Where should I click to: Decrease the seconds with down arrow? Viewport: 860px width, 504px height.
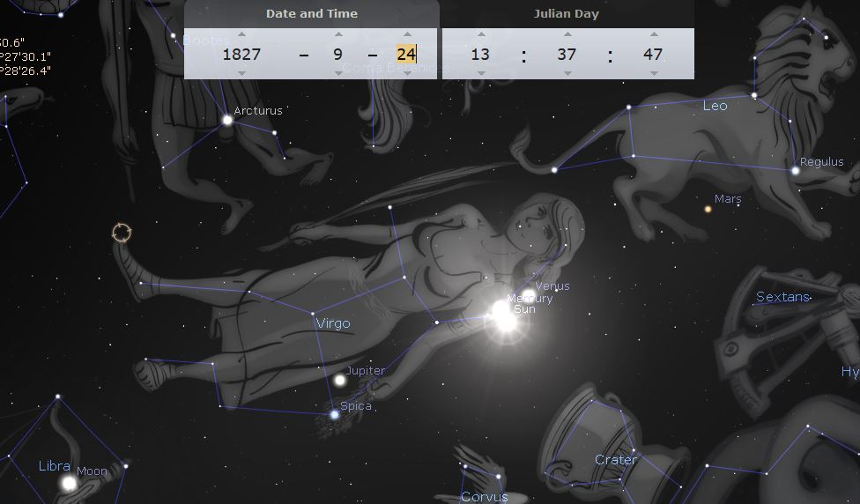coord(654,73)
